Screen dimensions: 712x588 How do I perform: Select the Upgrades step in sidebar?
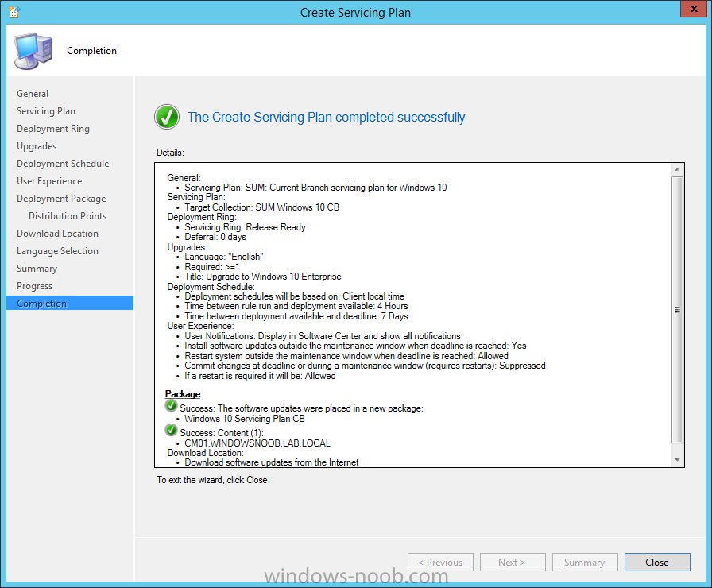37,146
